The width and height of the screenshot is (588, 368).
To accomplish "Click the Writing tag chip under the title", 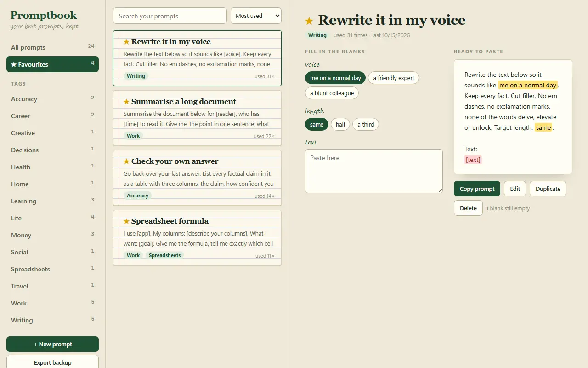I will tap(317, 35).
